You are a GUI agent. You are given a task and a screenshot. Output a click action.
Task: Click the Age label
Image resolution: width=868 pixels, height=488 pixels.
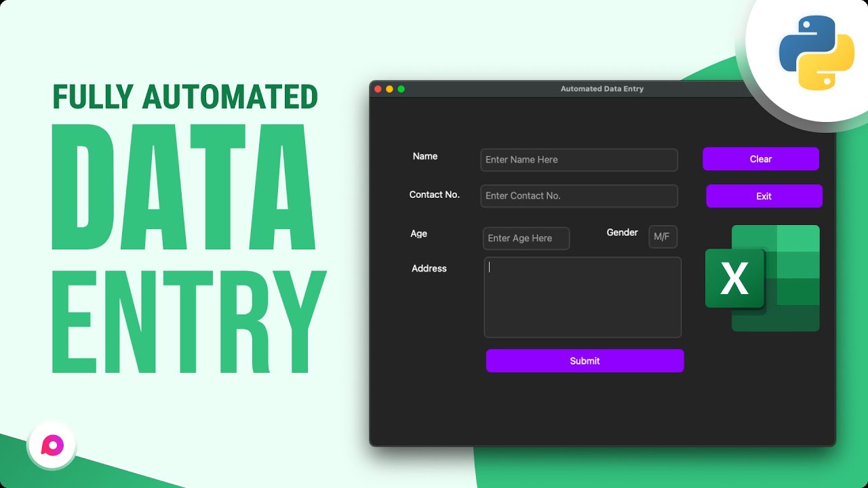tap(418, 233)
